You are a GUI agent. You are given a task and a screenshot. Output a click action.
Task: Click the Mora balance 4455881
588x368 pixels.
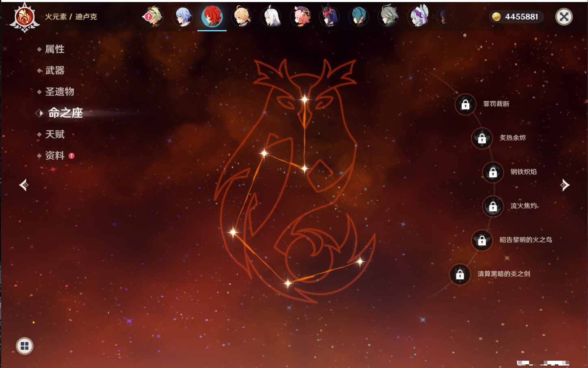tap(516, 17)
